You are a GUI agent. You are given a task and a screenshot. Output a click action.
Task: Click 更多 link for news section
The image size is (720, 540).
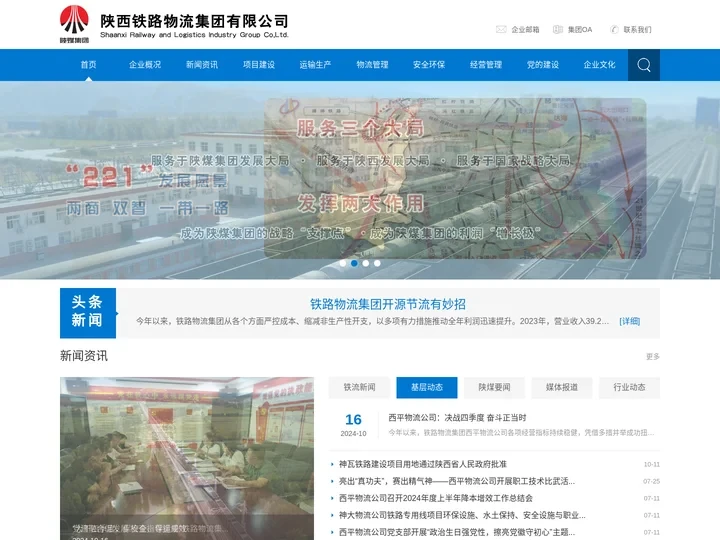pos(652,356)
